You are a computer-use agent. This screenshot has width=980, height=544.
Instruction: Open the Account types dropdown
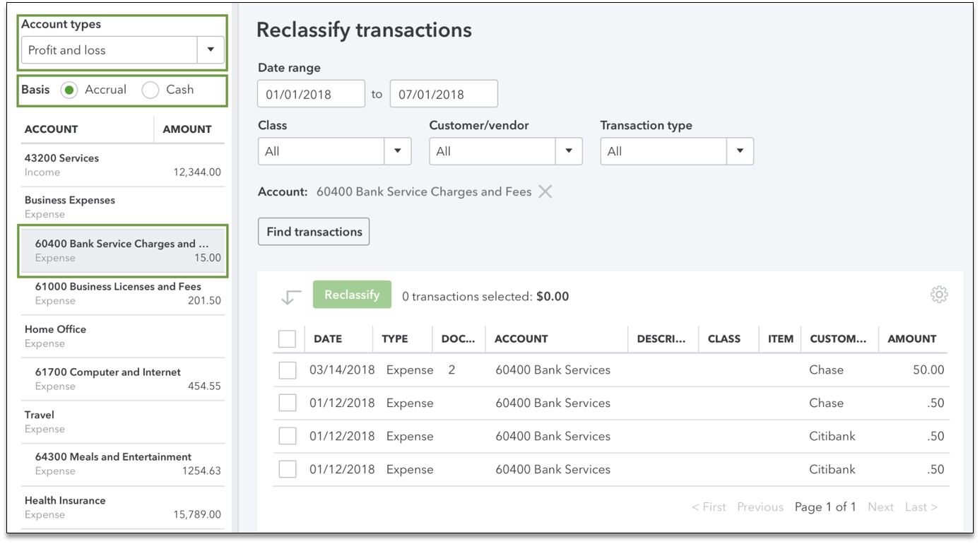123,50
